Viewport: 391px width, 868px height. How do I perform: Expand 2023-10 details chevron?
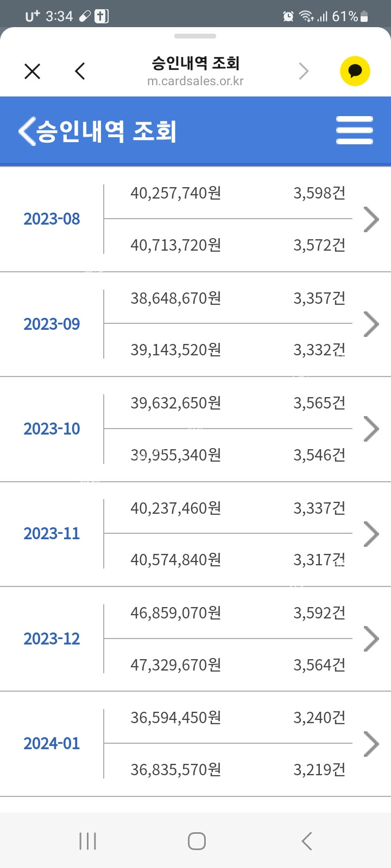(371, 429)
